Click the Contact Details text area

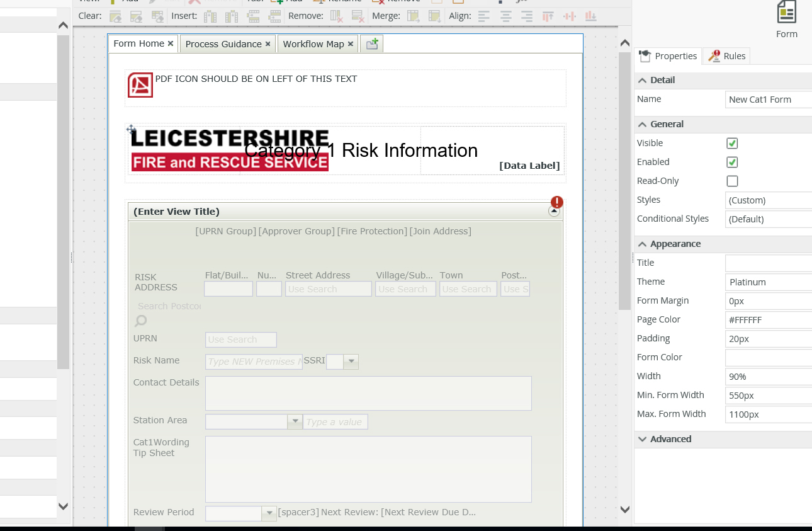coord(368,393)
